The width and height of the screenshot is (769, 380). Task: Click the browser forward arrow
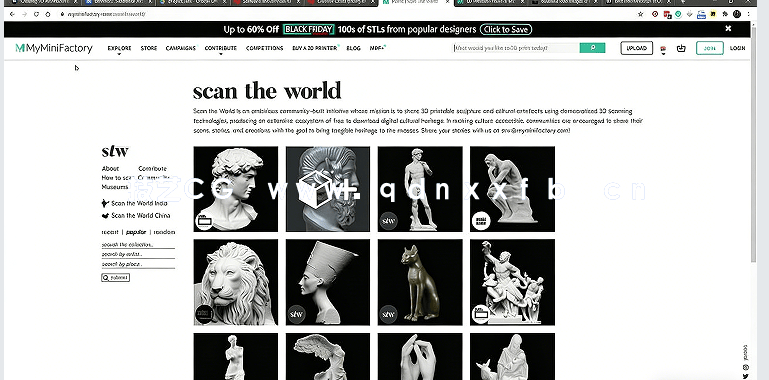[x=25, y=14]
